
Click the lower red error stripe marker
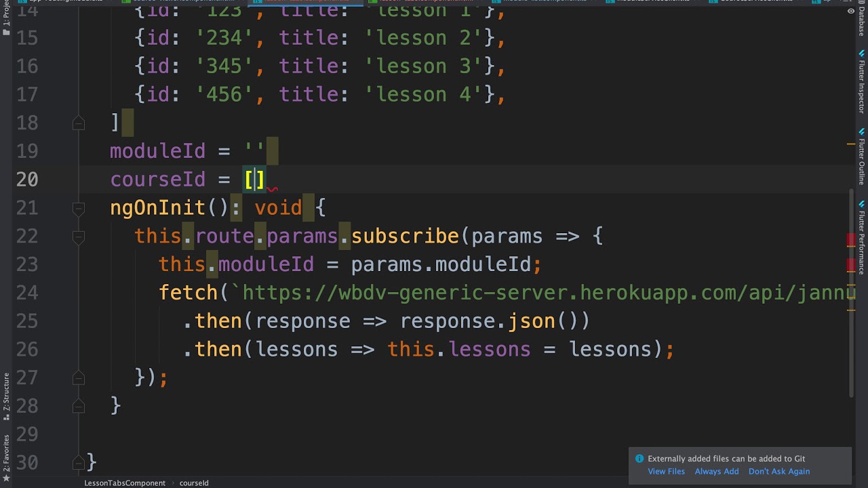(851, 264)
